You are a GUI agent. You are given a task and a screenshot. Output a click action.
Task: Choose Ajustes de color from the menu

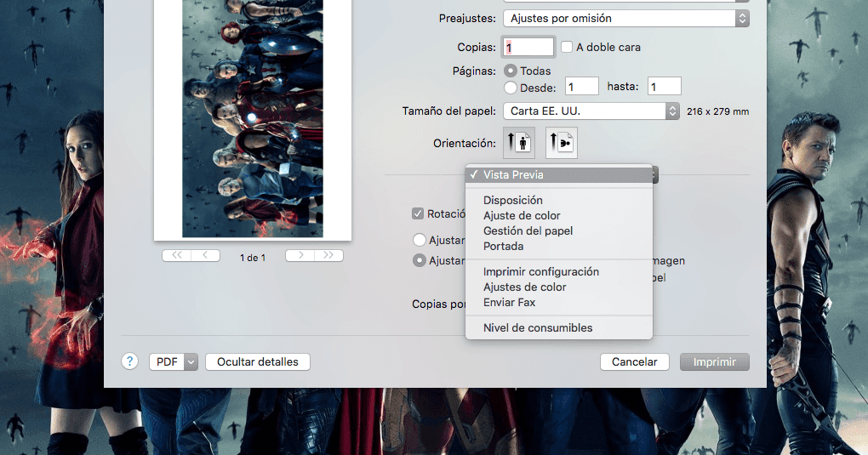[559, 287]
